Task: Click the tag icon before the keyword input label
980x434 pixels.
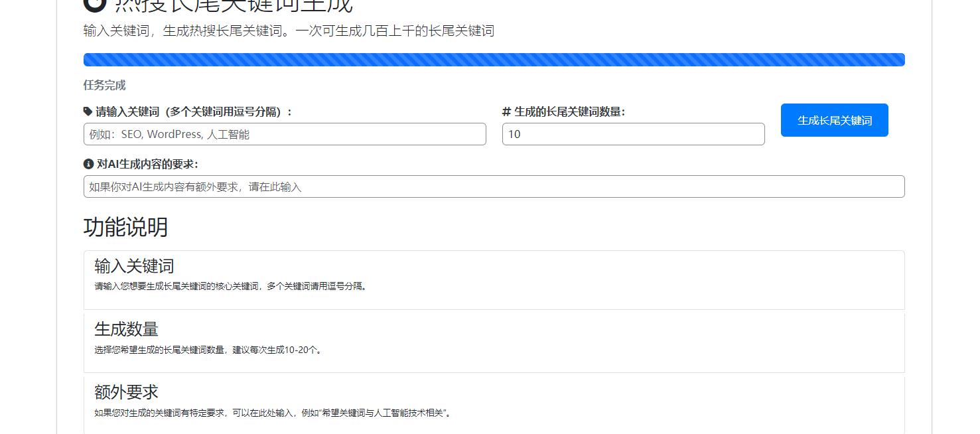Action: [x=88, y=111]
